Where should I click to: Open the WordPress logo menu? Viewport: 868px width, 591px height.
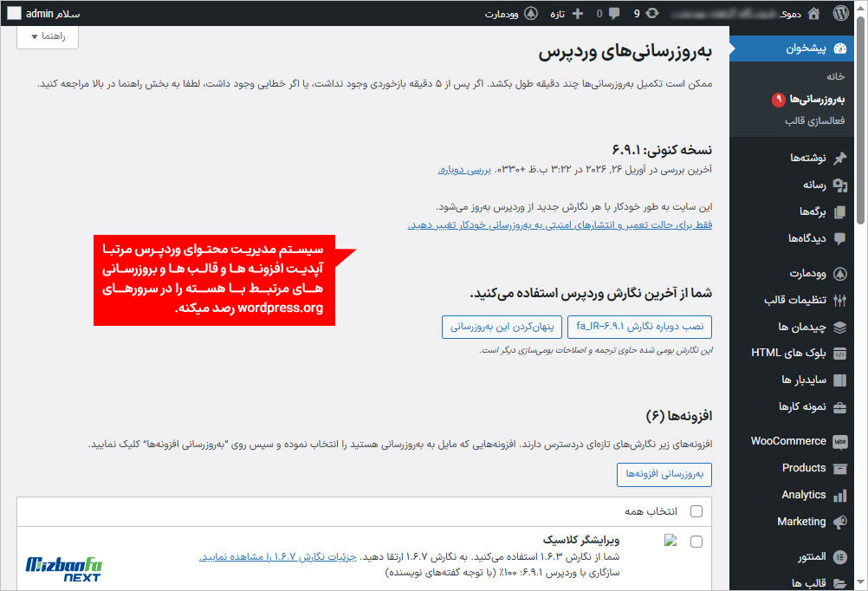840,13
